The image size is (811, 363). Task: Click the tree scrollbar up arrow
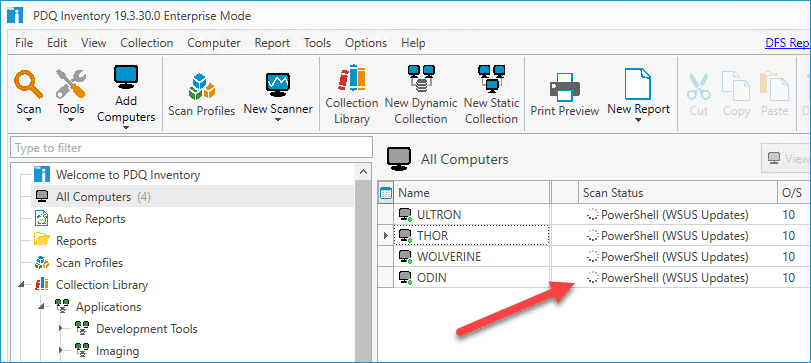pos(363,172)
